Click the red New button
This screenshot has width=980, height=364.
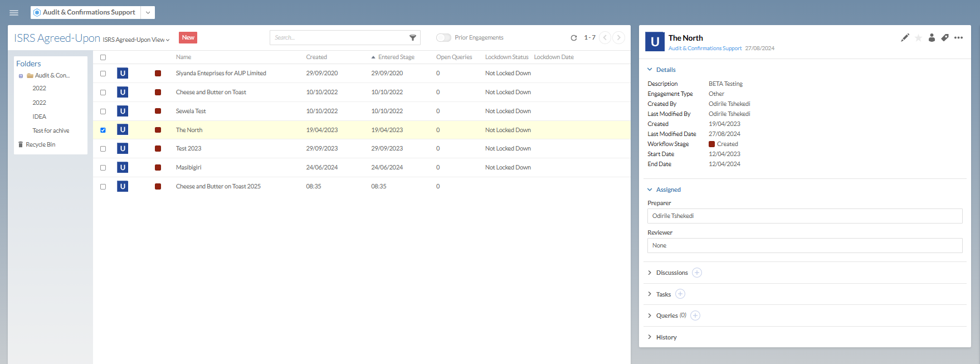(188, 37)
